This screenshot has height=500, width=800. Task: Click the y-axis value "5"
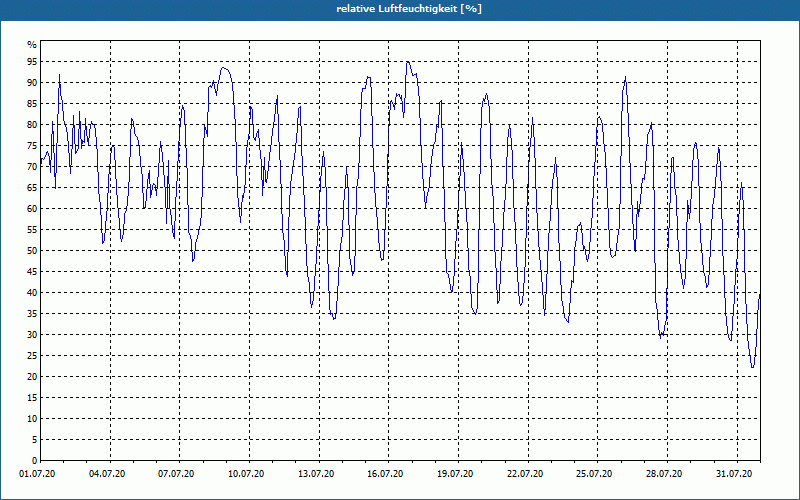point(35,440)
